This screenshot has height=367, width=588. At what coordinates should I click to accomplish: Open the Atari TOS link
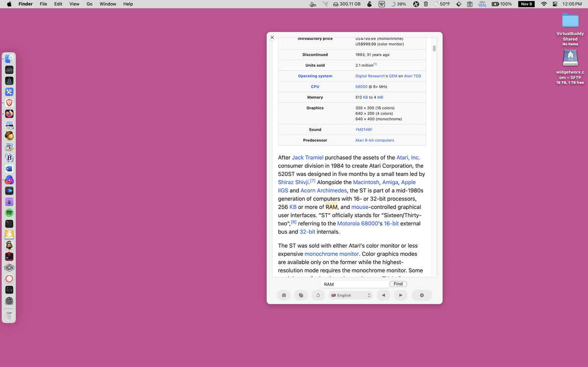coord(413,76)
